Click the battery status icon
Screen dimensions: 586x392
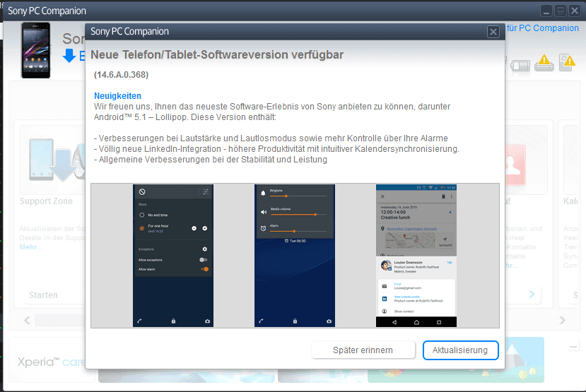[520, 66]
